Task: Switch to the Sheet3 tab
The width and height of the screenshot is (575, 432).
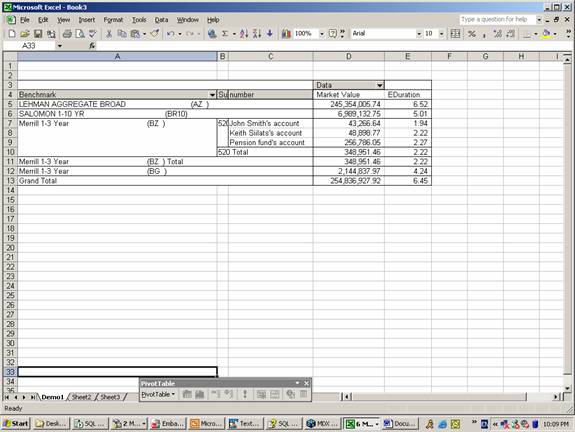Action: [x=110, y=397]
